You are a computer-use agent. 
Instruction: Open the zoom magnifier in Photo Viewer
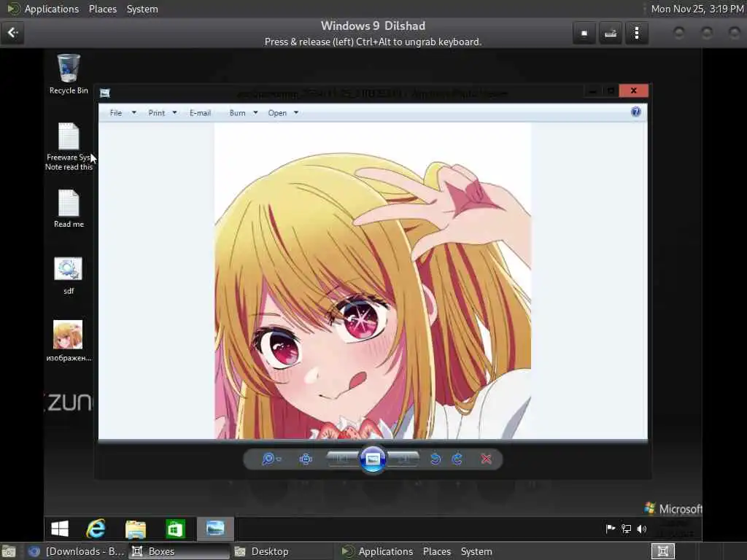271,459
